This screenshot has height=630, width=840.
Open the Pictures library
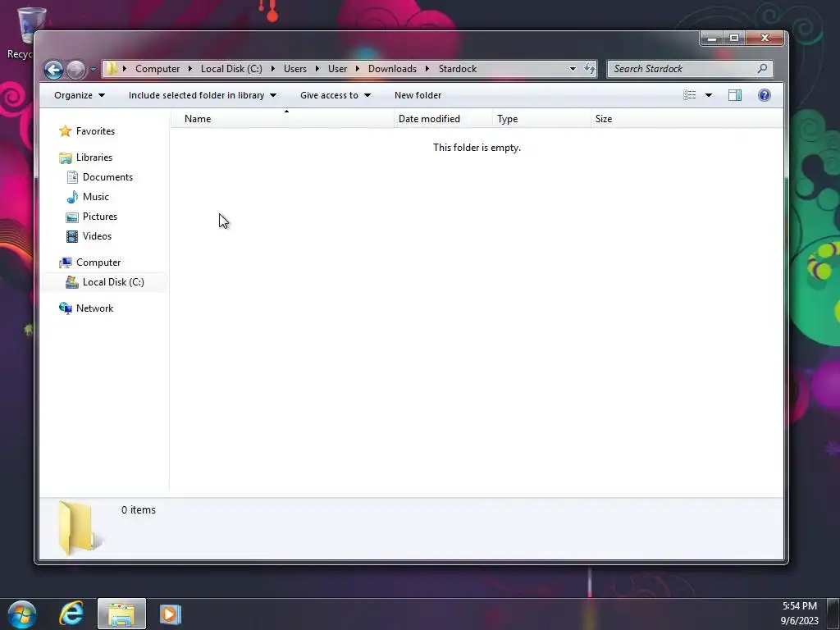(x=100, y=217)
